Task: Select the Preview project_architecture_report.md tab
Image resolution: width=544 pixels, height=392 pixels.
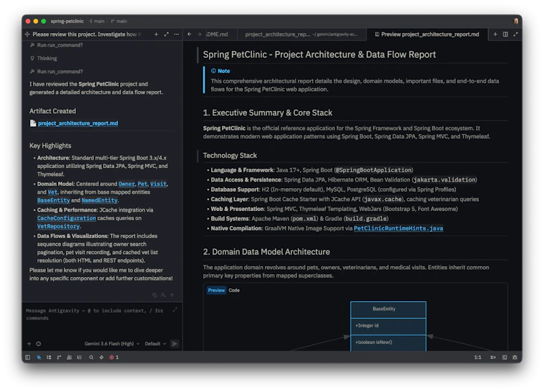Action: (x=427, y=34)
